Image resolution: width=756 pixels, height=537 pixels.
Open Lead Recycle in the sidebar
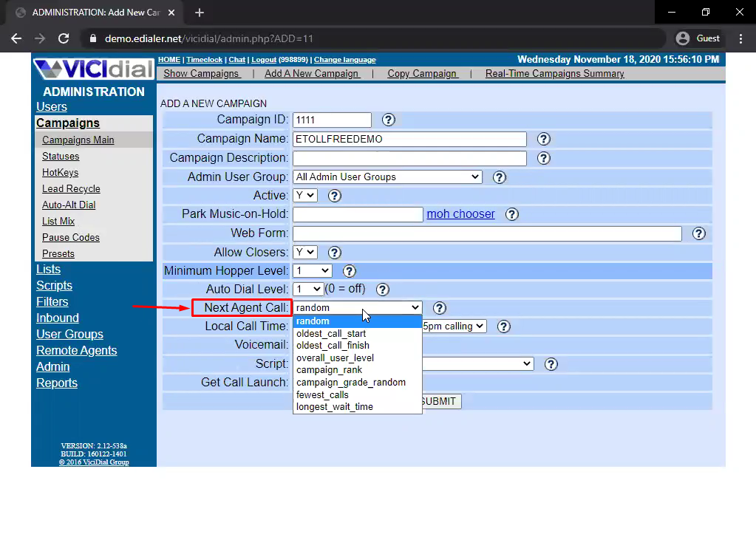click(x=72, y=189)
